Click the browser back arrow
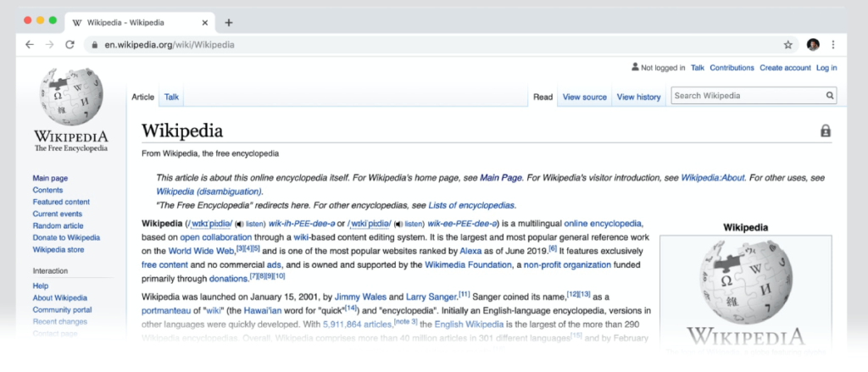The width and height of the screenshot is (868, 372). coord(30,45)
